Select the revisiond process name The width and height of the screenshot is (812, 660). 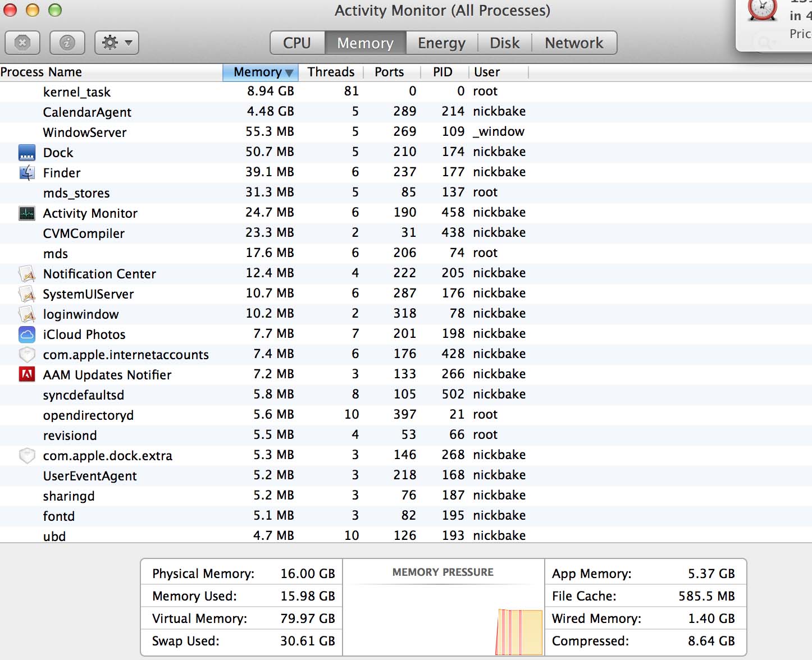70,436
